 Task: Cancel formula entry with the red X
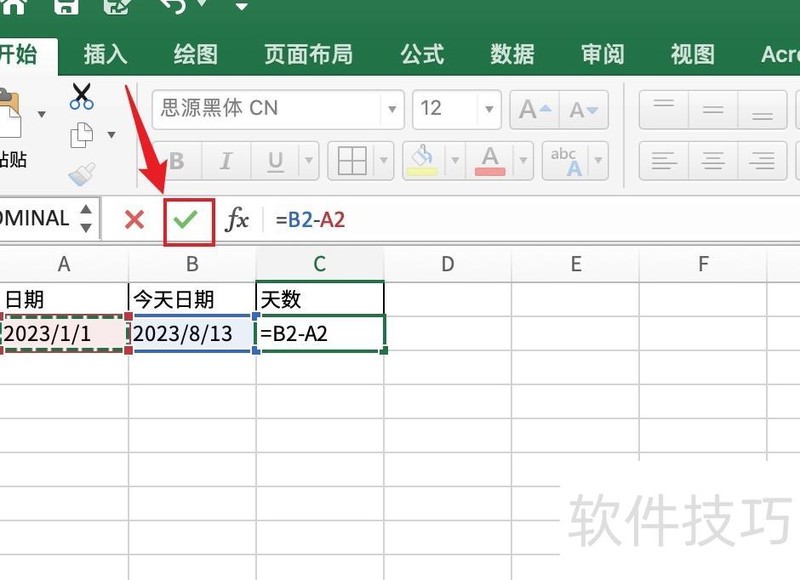tap(133, 218)
